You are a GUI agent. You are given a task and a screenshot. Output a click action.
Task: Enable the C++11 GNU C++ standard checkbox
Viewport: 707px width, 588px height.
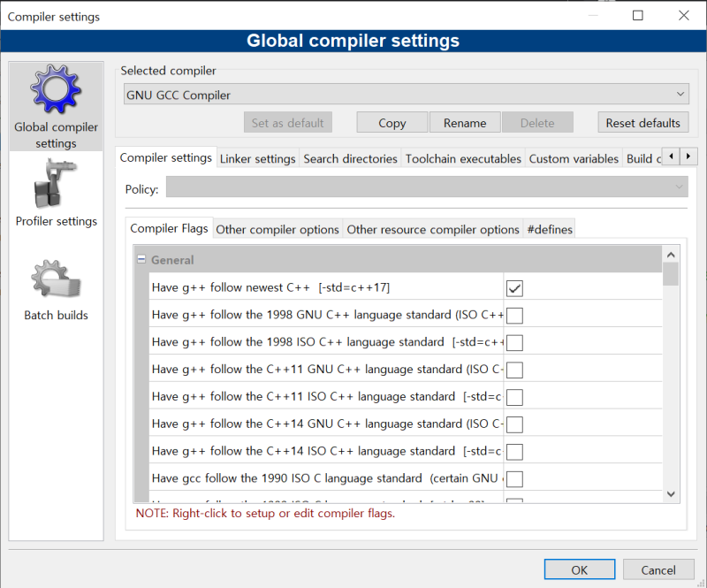point(514,370)
